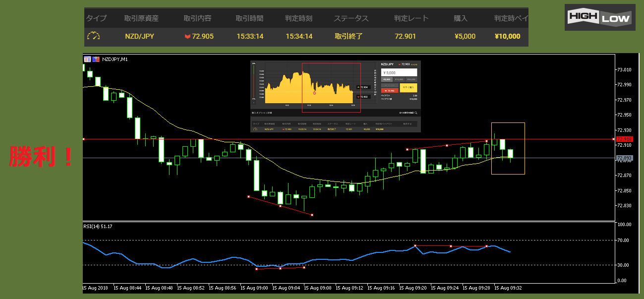Click the ¥5,000 amount input field
Viewport: 644px width, 299px height.
coord(399,72)
